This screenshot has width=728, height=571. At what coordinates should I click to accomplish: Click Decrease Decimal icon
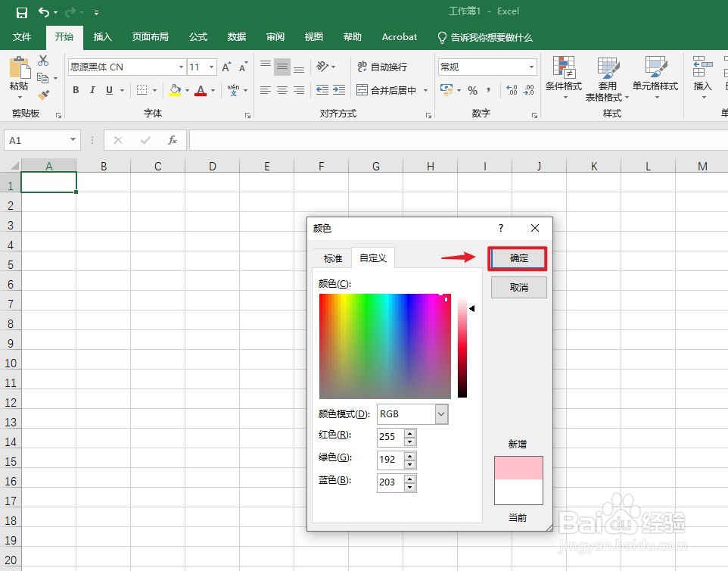click(528, 90)
